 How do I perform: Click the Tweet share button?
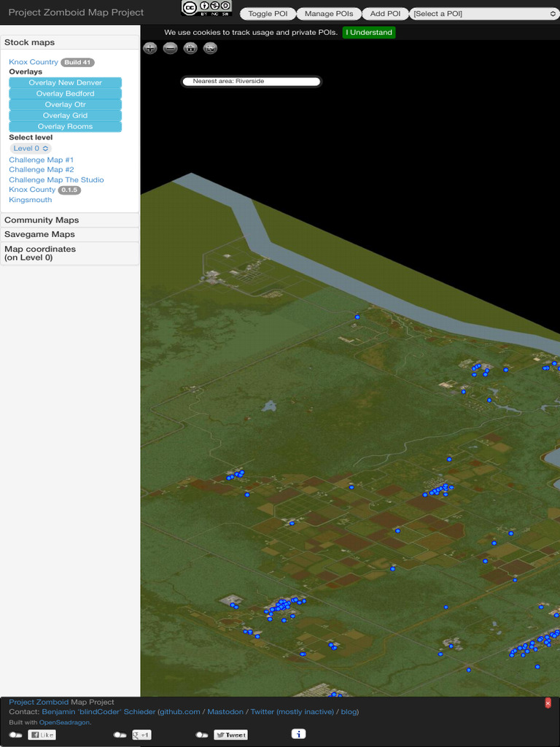(230, 735)
